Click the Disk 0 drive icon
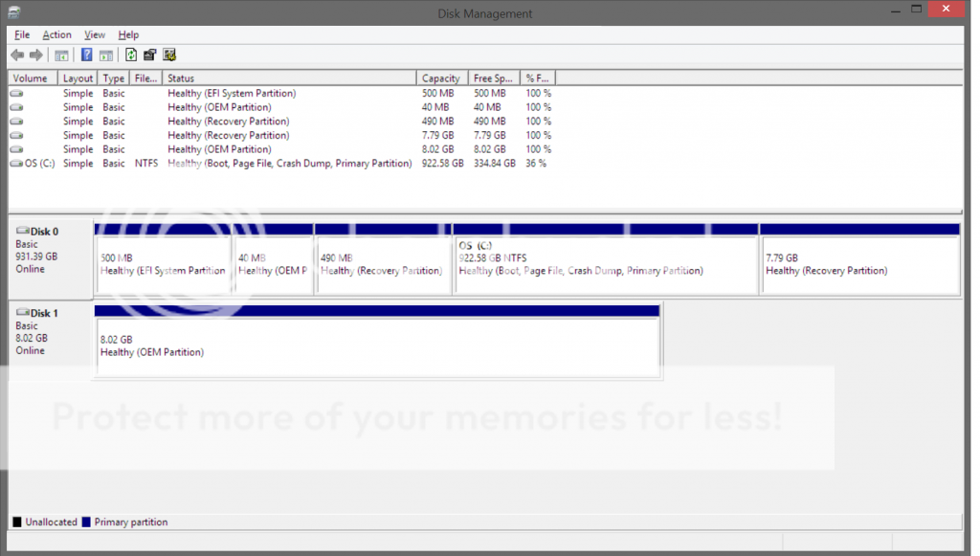This screenshot has height=556, width=980. 23,231
